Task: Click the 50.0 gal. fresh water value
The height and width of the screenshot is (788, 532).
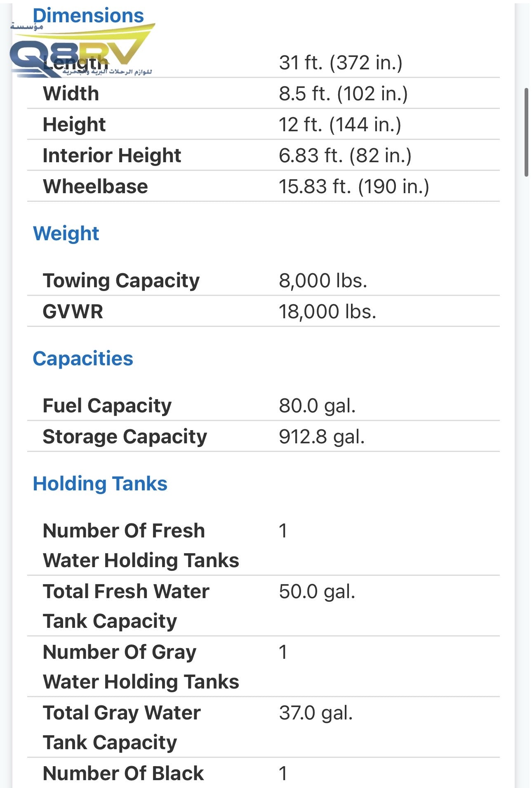Action: point(317,592)
